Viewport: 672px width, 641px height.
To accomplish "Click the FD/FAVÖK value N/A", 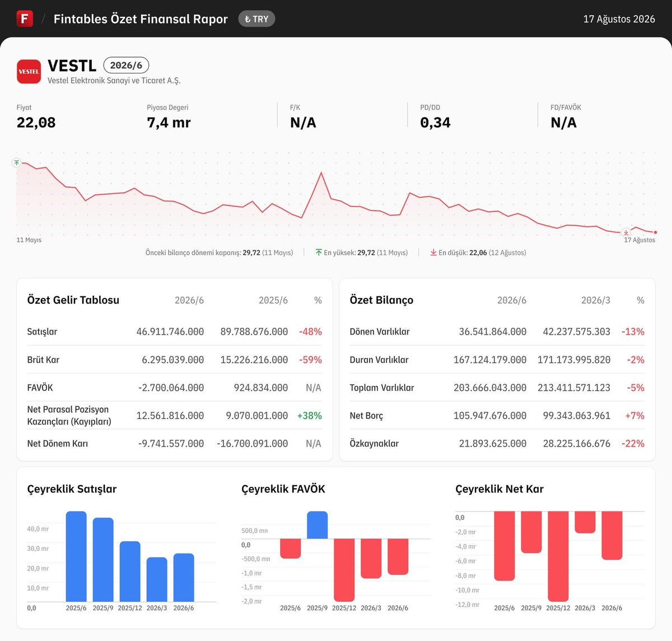I will click(x=563, y=123).
